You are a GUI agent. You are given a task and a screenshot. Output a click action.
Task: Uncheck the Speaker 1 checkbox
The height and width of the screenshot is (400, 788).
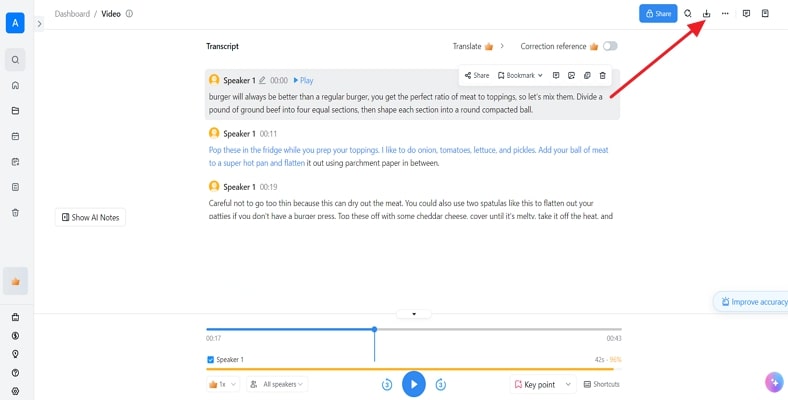pos(210,359)
